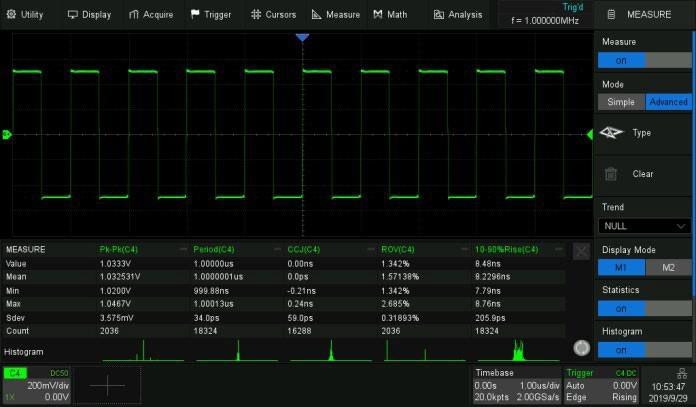
Task: Click the network status icon
Action: (681, 373)
